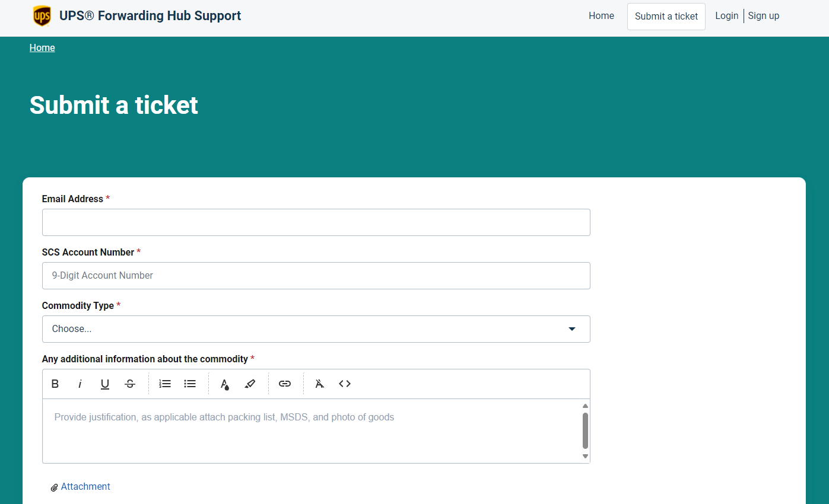Screen dimensions: 829x504
Task: Click 'Any additional information about the commodity' label
Action: tap(145, 359)
